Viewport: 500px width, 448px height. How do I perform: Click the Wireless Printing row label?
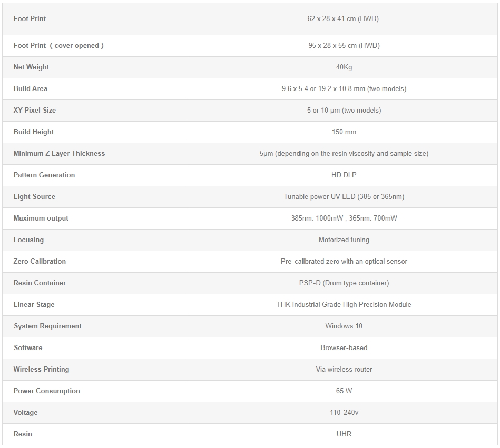tap(41, 369)
